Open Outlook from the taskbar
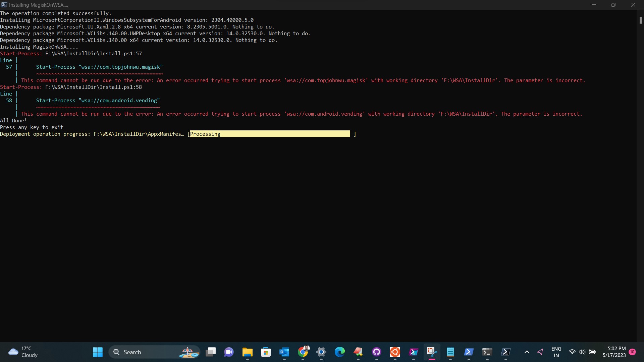The image size is (644, 362). [x=284, y=352]
